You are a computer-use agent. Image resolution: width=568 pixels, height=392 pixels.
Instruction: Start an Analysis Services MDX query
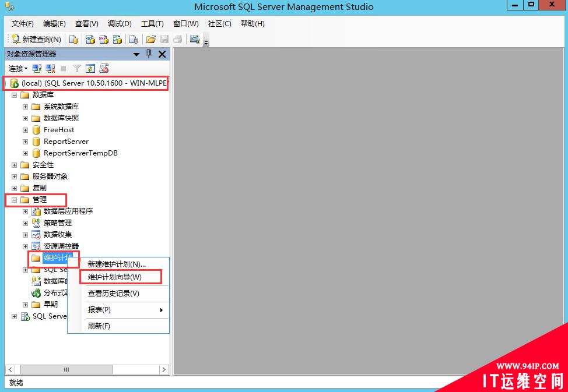[90, 39]
